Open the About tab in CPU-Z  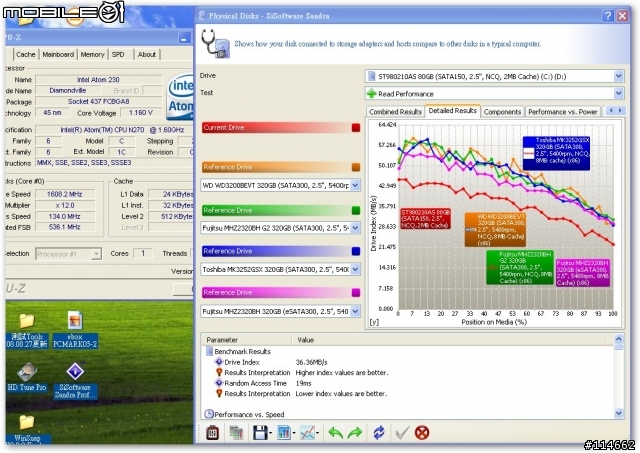147,54
